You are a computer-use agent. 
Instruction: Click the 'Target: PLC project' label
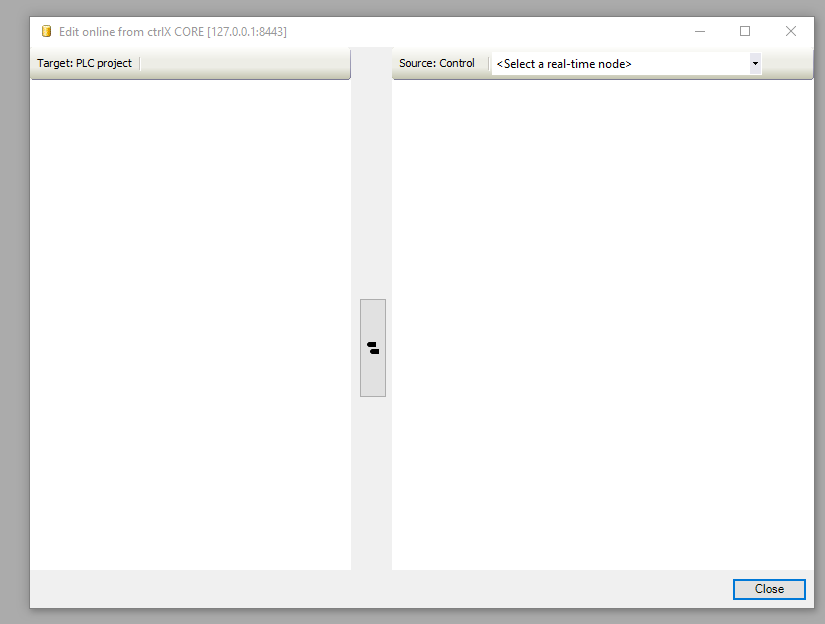point(84,63)
